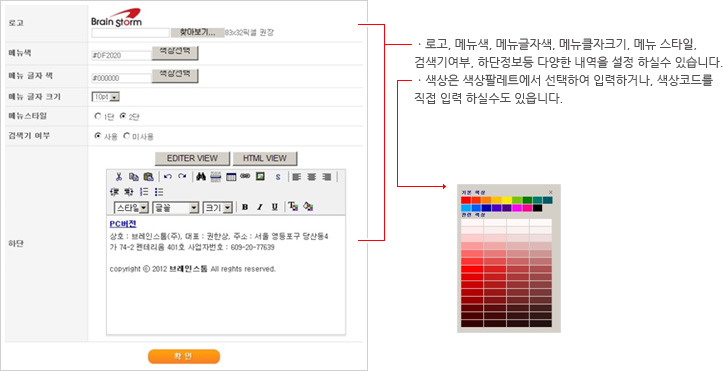
Task: Open the text color picker icon
Action: pos(293,206)
